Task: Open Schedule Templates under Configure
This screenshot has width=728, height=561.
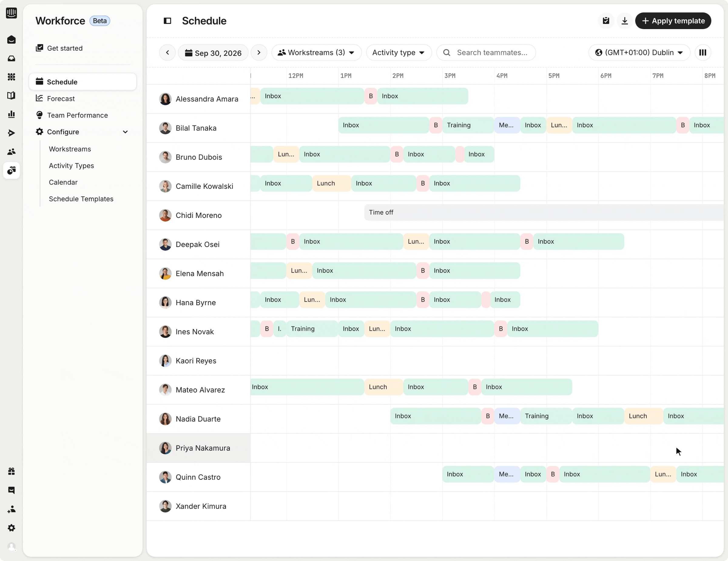Action: coord(81,199)
